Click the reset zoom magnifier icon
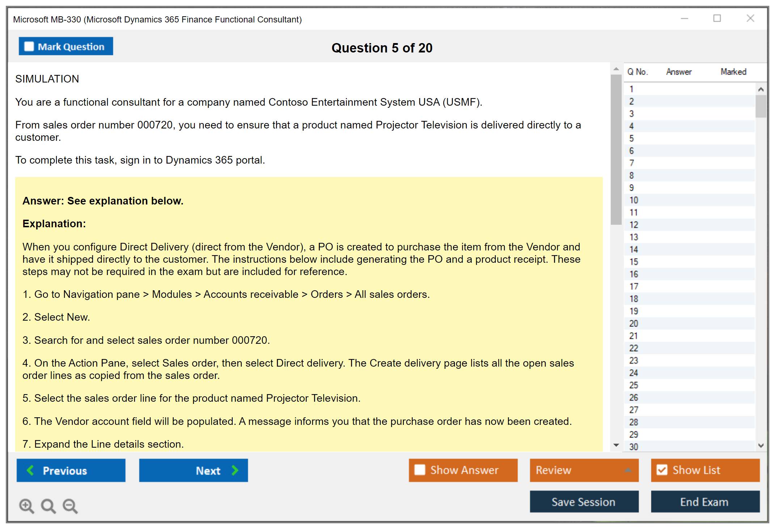Image resolution: width=778 pixels, height=532 pixels. pyautogui.click(x=48, y=506)
